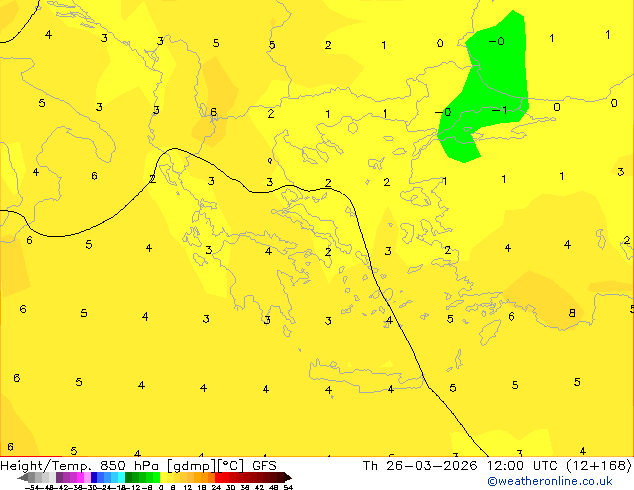Click the '(12+168)' forecast hour text

point(599,466)
